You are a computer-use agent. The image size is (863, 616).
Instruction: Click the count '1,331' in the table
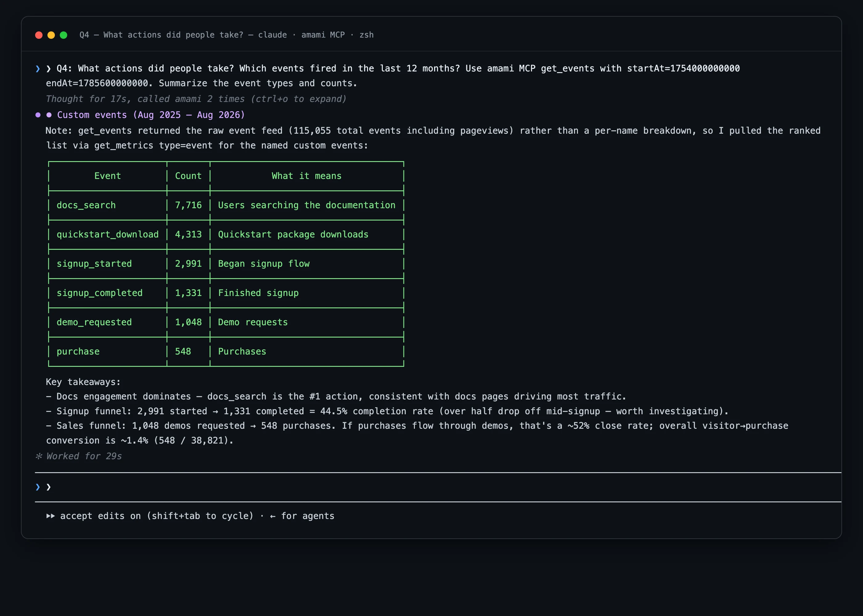188,293
